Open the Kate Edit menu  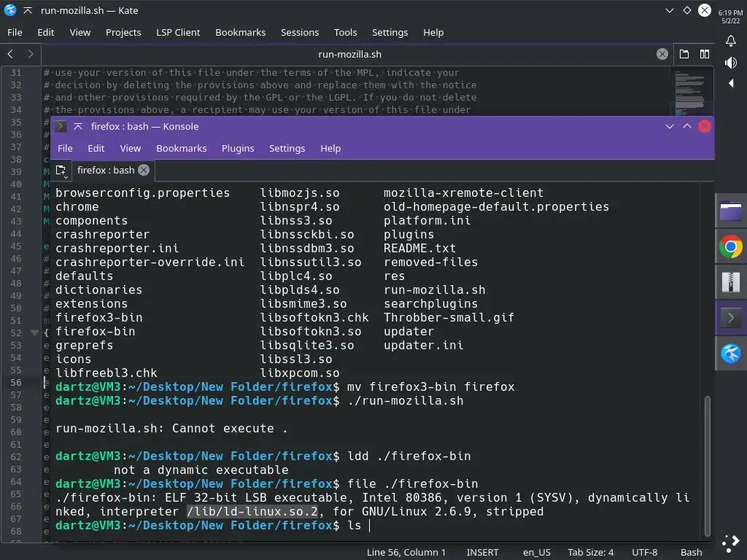pyautogui.click(x=46, y=32)
